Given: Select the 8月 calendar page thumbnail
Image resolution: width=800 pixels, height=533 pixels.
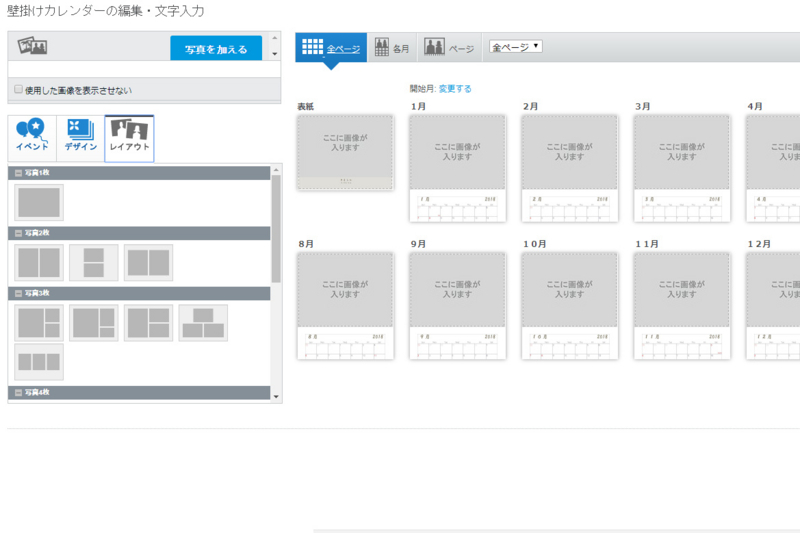Looking at the screenshot, I should click(345, 306).
